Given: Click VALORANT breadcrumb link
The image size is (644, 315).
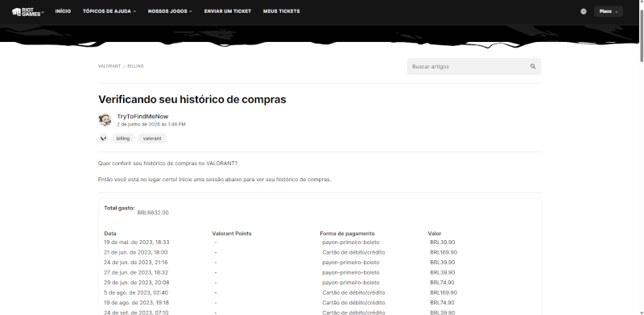Looking at the screenshot, I should coord(109,66).
